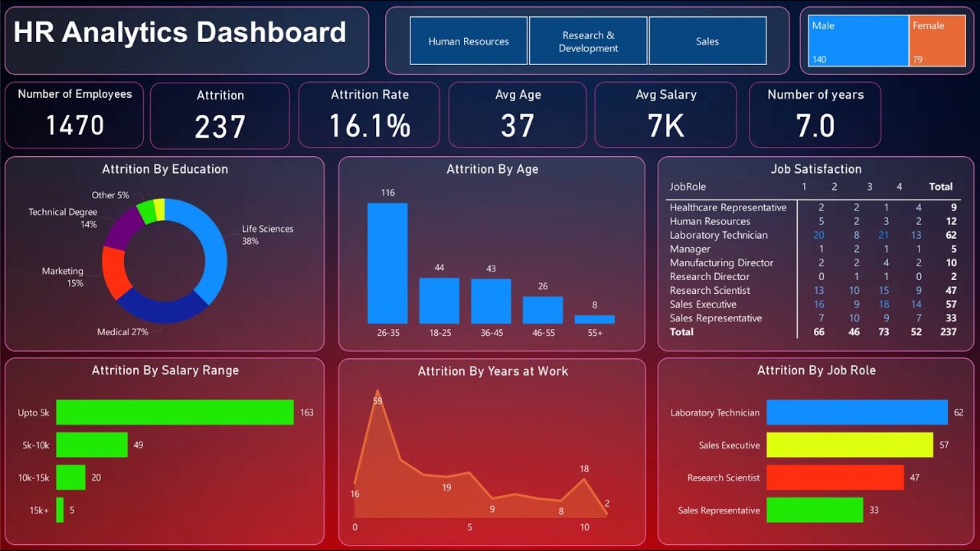Screen dimensions: 980x551
Task: Click the Attrition 237 card
Action: pyautogui.click(x=220, y=115)
